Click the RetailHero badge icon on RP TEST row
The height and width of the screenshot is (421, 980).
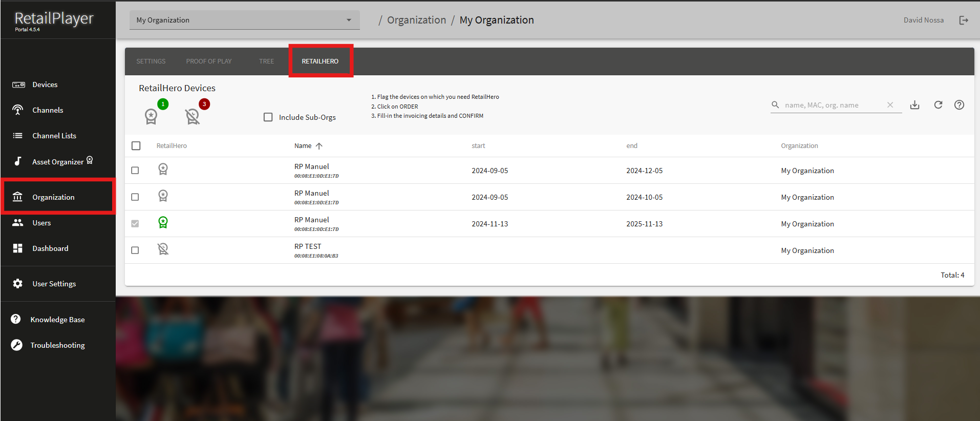[163, 249]
